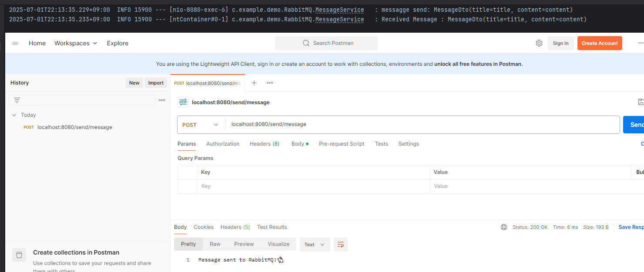
Task: Click the save icon beside request name
Action: point(641,102)
